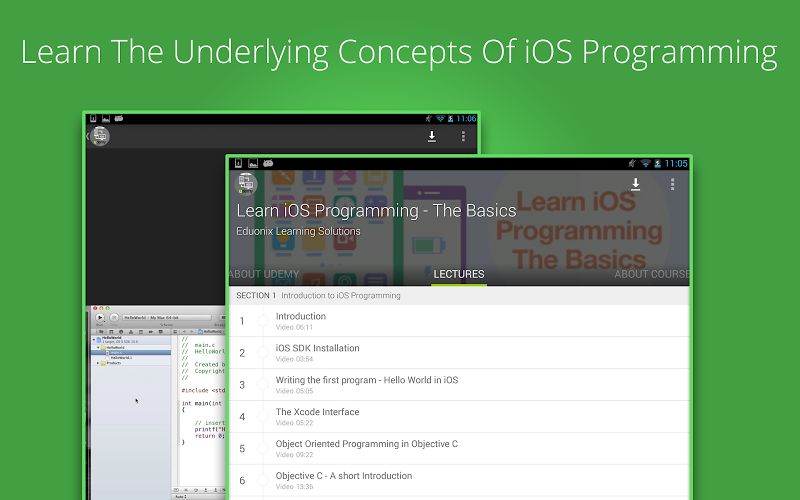
Task: Click the course title Learn iOS Programming - The Basics
Action: coord(376,210)
